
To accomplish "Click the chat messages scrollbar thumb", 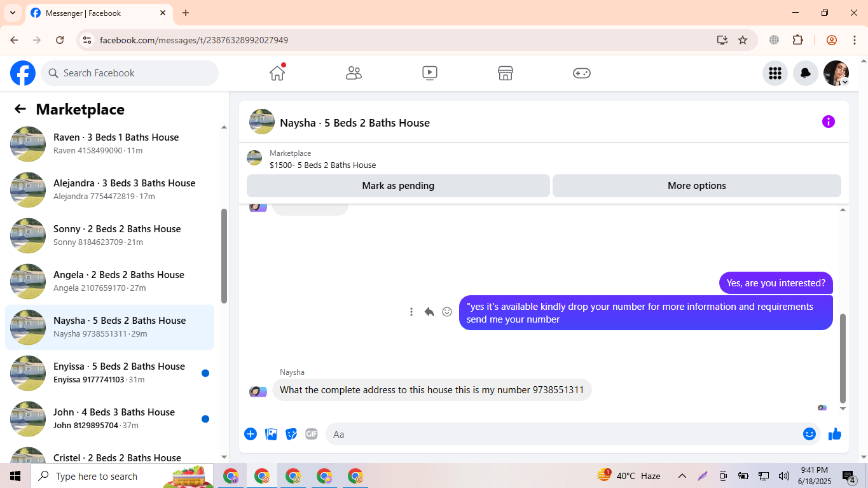I will coord(843,358).
